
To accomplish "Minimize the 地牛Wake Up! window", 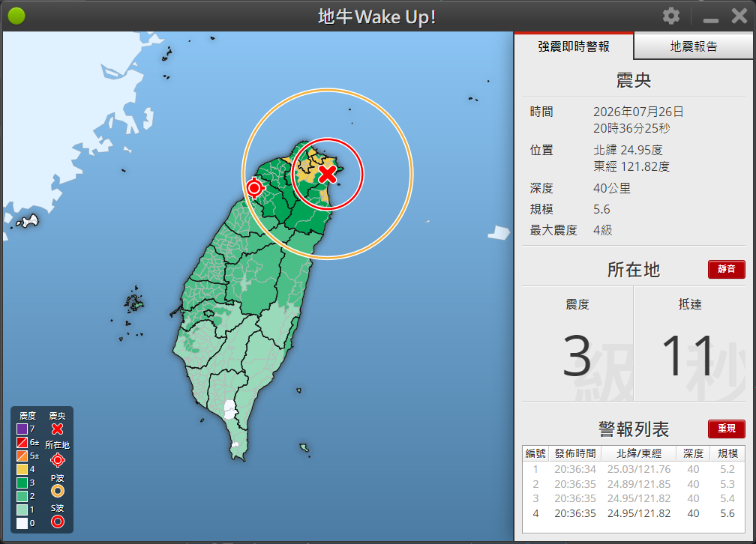I will 711,20.
